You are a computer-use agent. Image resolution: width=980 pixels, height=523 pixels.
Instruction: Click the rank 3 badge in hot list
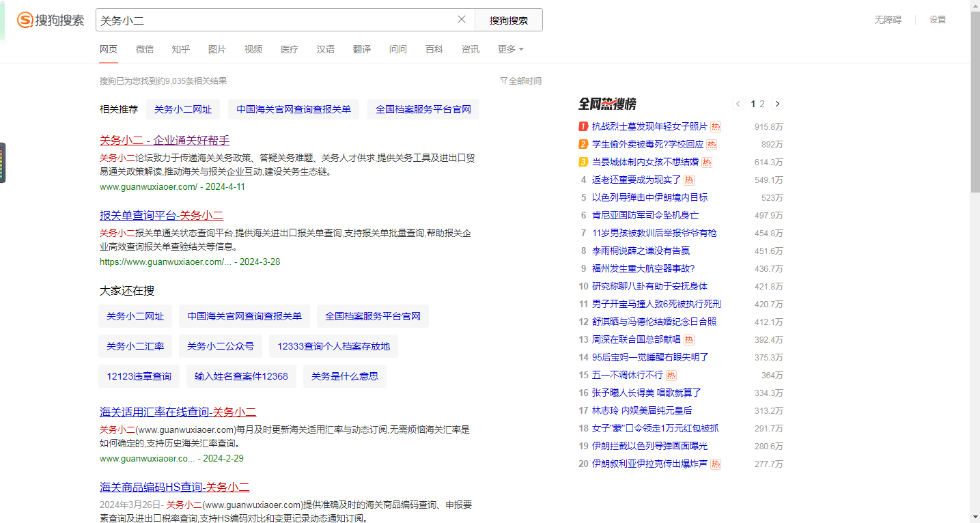click(x=583, y=162)
